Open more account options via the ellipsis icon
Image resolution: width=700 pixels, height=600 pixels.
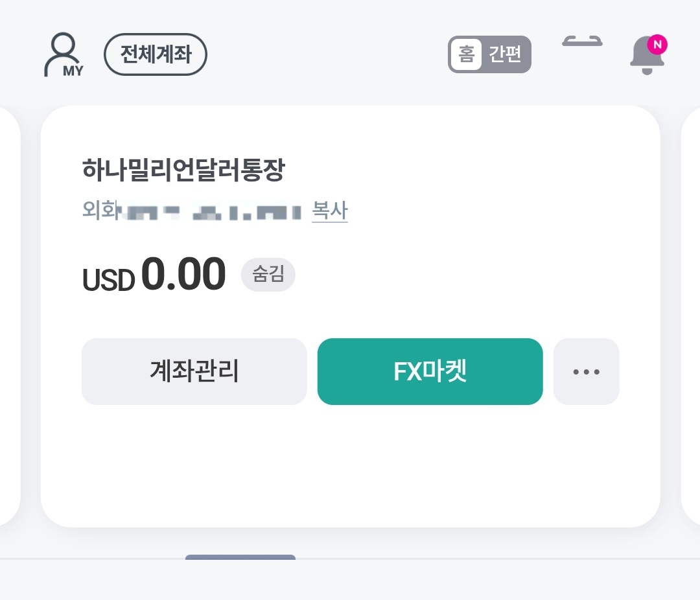(x=586, y=371)
